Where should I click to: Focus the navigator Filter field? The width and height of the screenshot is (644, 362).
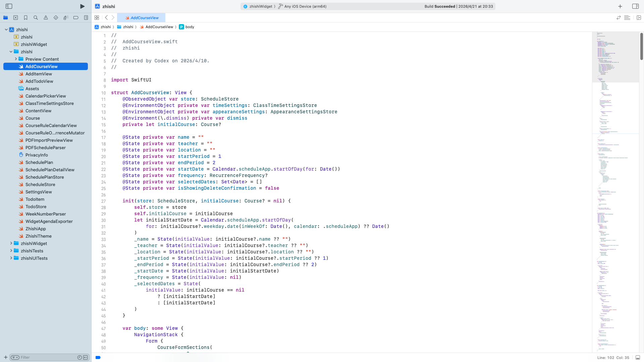point(49,357)
